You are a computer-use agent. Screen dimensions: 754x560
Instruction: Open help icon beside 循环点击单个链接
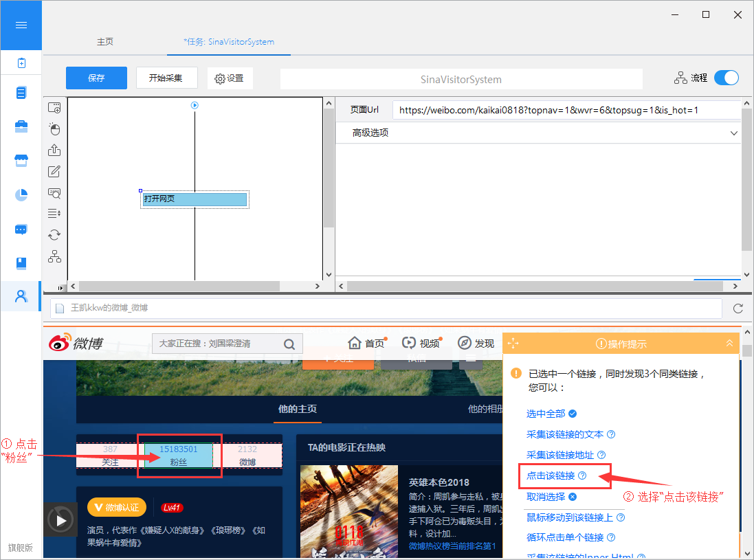(x=611, y=537)
